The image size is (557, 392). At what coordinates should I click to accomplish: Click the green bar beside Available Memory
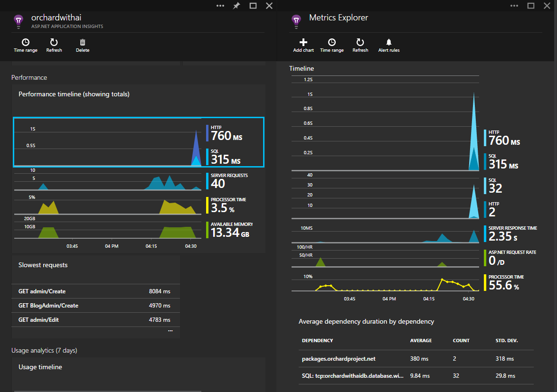[x=208, y=230]
